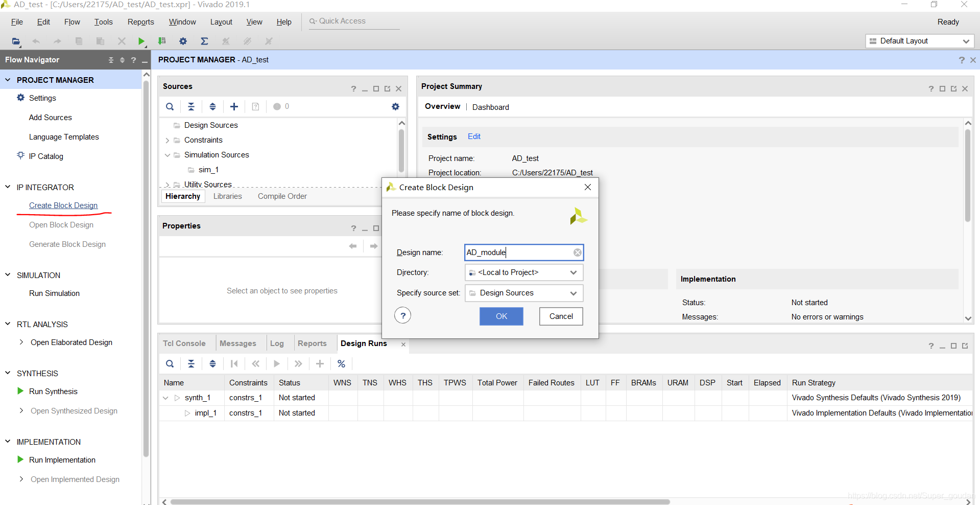Select sim_1 in Simulation Sources
980x505 pixels.
coord(208,170)
